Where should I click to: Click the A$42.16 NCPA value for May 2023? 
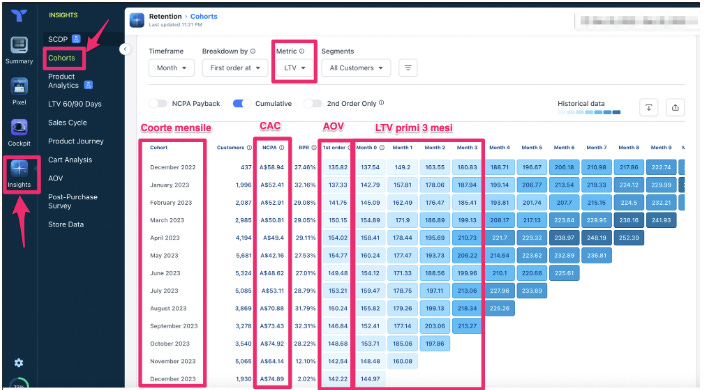(x=272, y=255)
